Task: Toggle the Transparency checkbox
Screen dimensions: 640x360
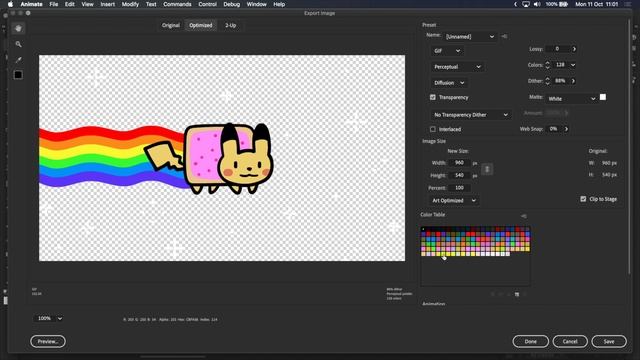Action: click(x=433, y=97)
